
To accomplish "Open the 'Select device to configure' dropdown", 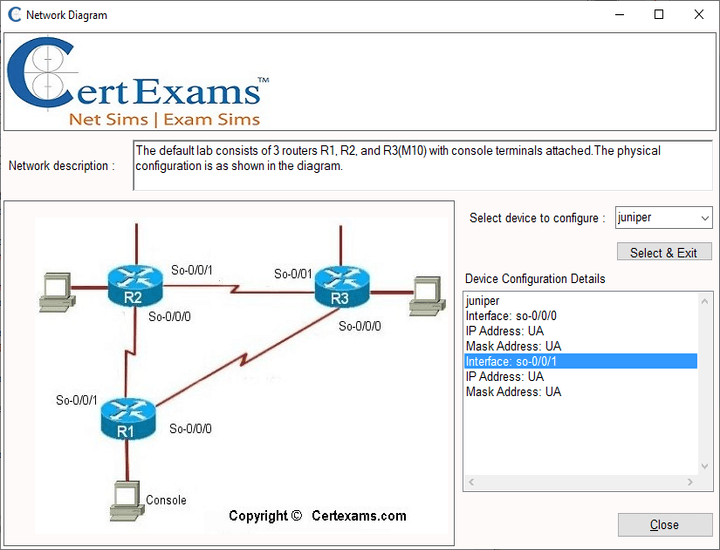I will click(x=664, y=217).
